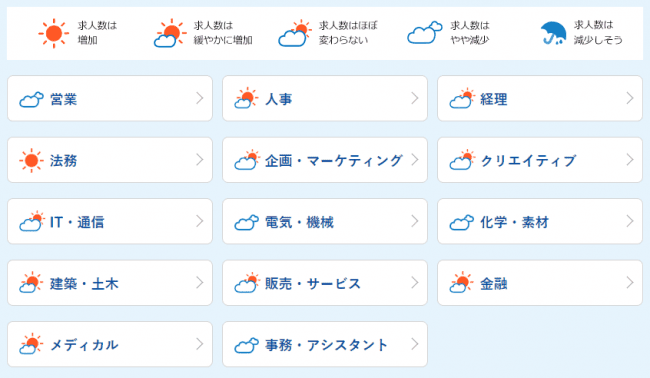The width and height of the screenshot is (650, 378).
Task: Click the cloud icon beside 化学・素材
Action: pos(461,222)
